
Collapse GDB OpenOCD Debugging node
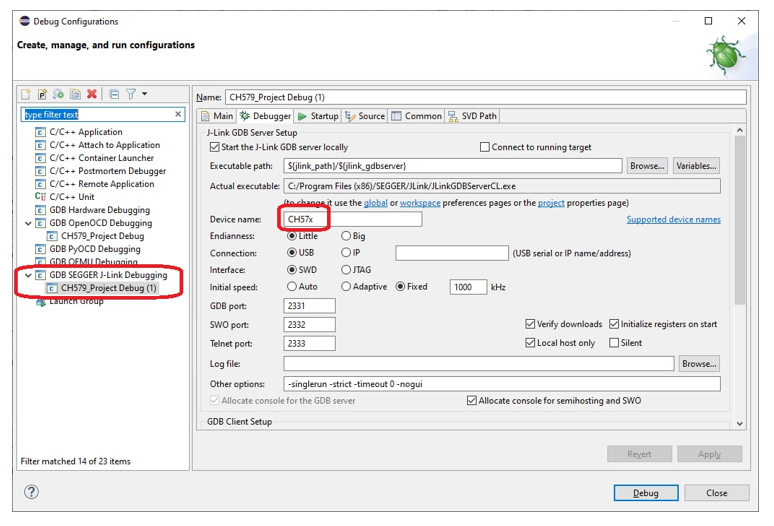click(x=28, y=223)
